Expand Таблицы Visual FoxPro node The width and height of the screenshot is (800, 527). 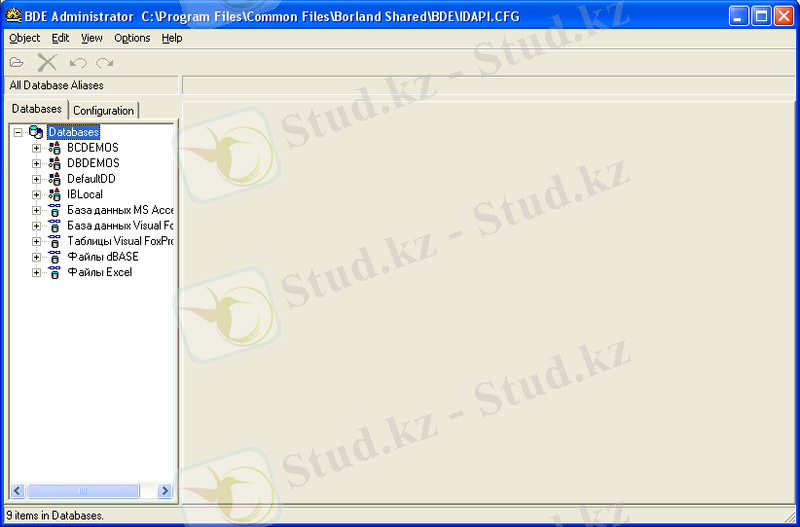[36, 241]
